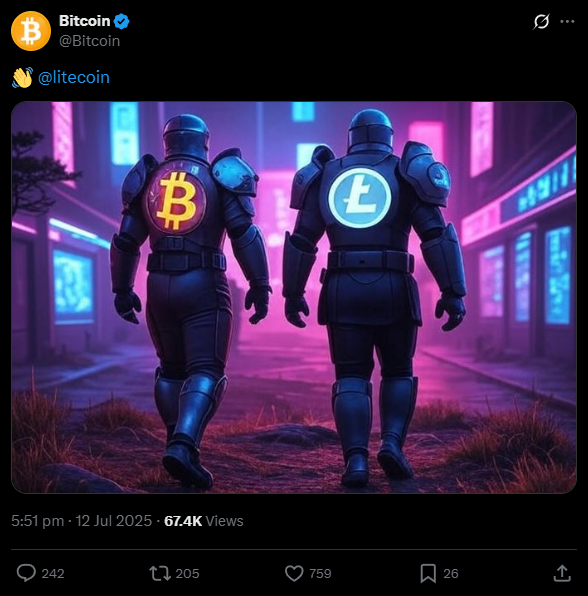Click the waving hand emoji

22,78
